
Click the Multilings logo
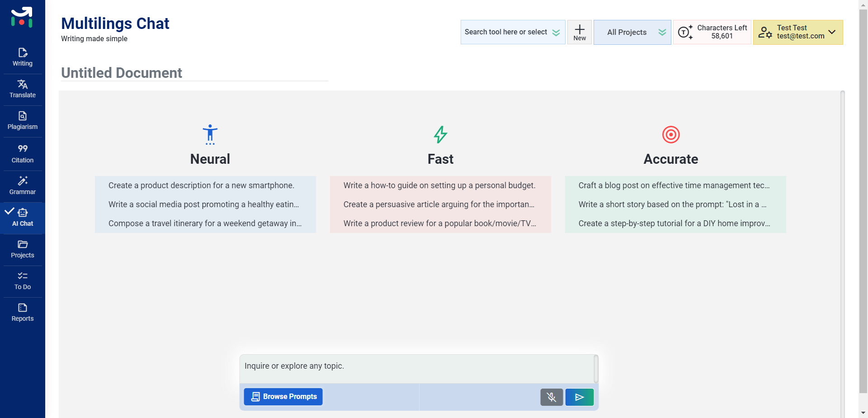22,17
